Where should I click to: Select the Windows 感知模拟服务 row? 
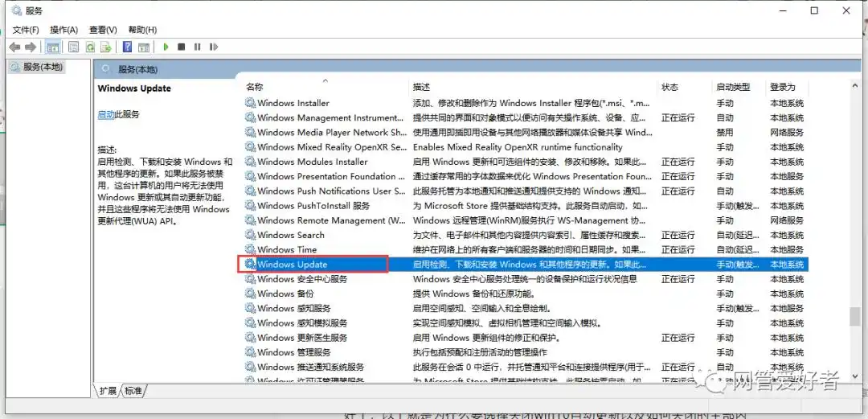(526, 322)
